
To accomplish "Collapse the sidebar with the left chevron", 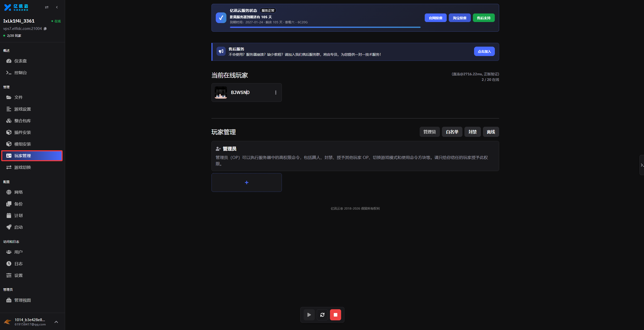I will pos(57,7).
